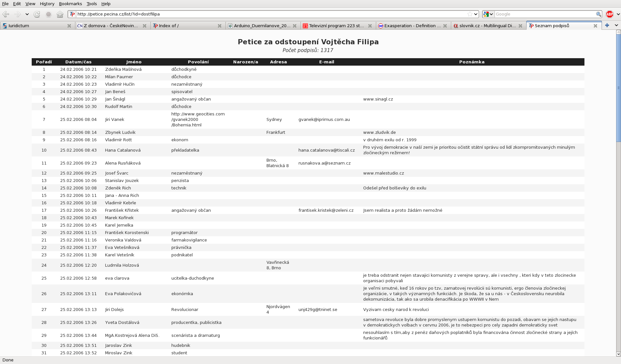Click the Datum/čas column header
621x364 pixels.
click(x=78, y=62)
